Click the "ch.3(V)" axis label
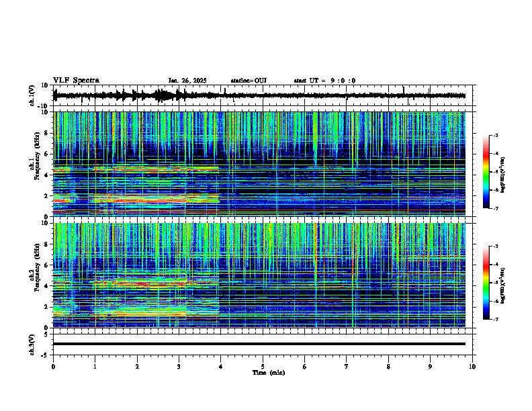Screen dimensions: 532x411 point(32,345)
